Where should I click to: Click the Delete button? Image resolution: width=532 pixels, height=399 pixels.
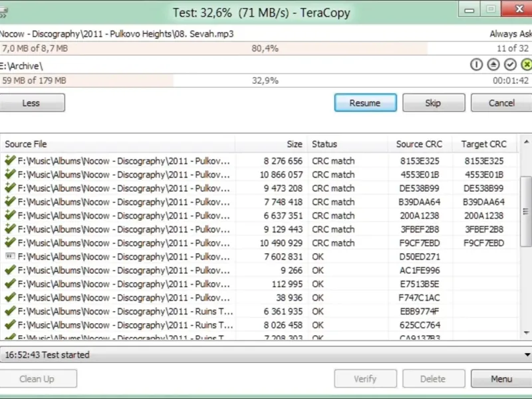tap(434, 378)
